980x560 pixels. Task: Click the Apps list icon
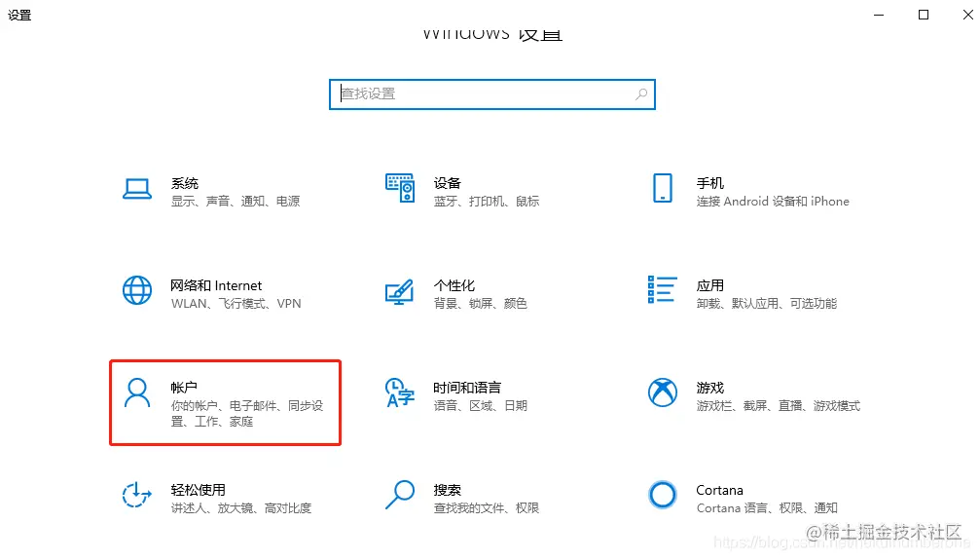662,289
